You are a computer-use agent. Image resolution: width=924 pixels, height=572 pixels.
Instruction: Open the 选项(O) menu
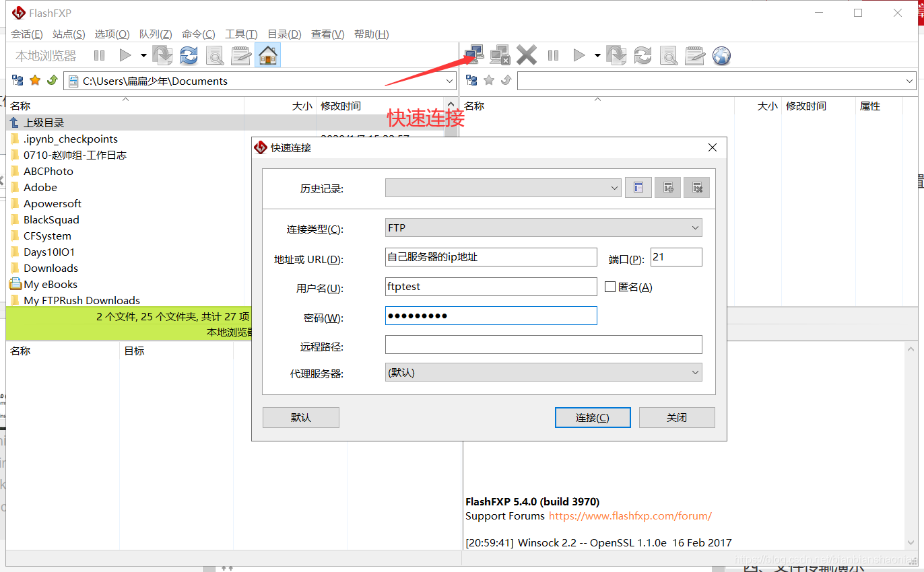coord(112,34)
